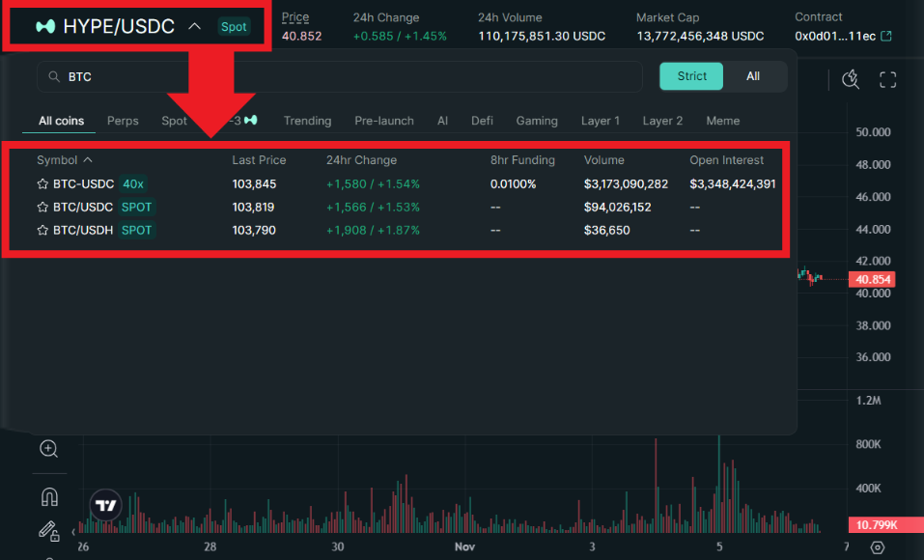This screenshot has width=924, height=560.
Task: Sort by Symbol column header arrow
Action: coord(89,160)
